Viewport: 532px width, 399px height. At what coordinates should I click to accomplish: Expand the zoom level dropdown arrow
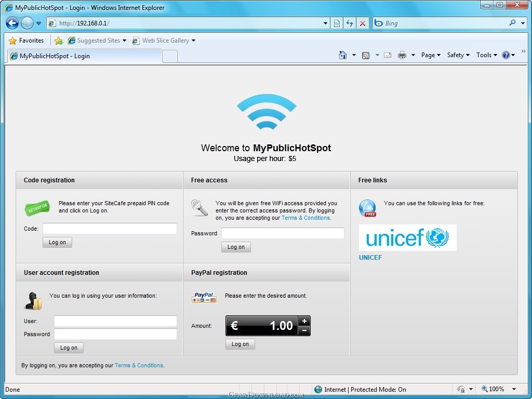point(514,390)
